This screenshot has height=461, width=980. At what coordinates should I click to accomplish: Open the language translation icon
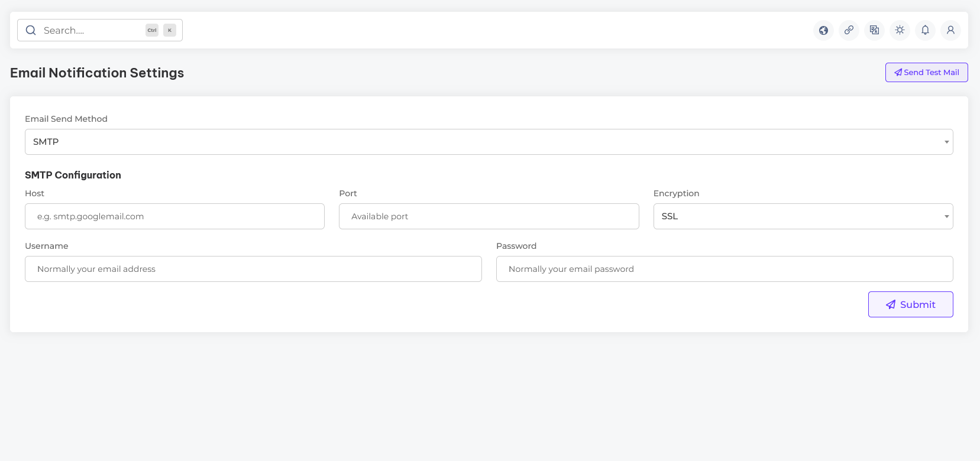pyautogui.click(x=874, y=30)
